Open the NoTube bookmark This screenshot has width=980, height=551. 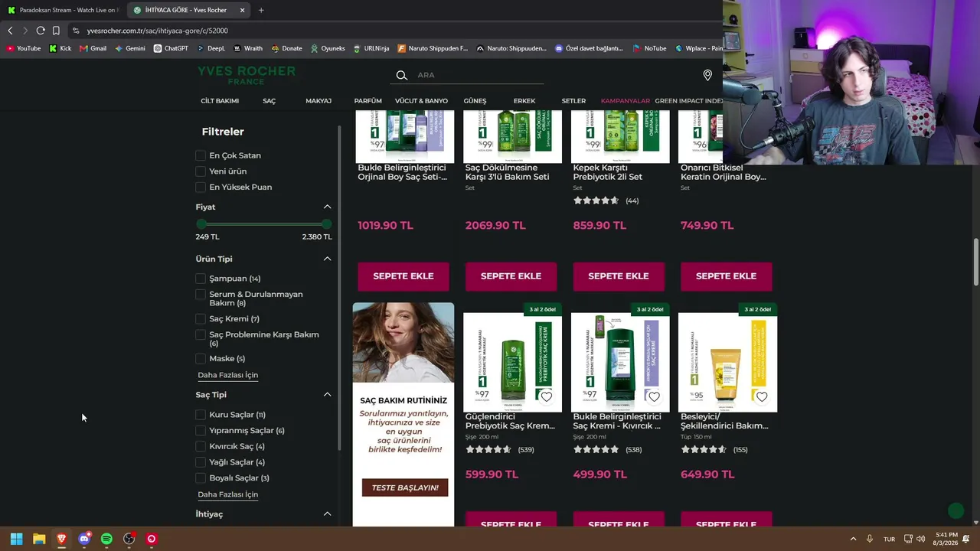pyautogui.click(x=649, y=48)
